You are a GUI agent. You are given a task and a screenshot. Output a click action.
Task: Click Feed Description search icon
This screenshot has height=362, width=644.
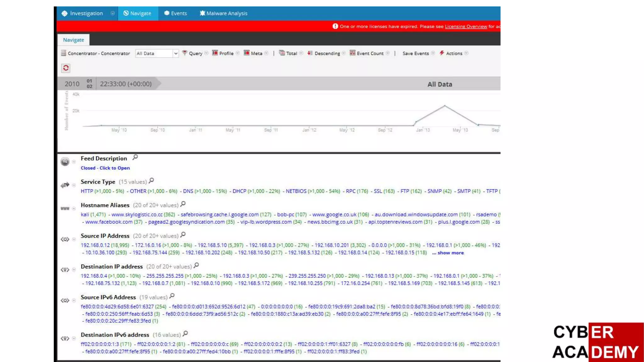tap(135, 157)
